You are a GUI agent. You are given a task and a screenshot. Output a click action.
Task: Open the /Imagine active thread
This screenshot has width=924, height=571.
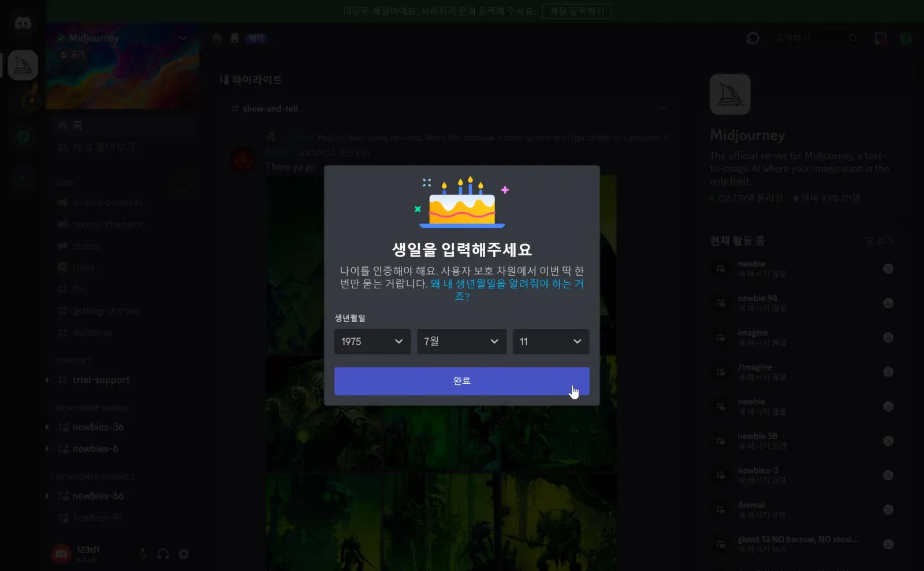click(803, 372)
